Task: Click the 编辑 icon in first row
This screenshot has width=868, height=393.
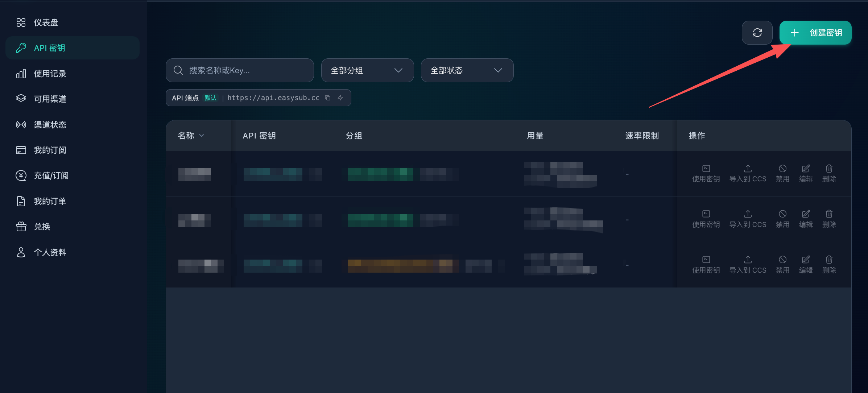Action: click(806, 169)
